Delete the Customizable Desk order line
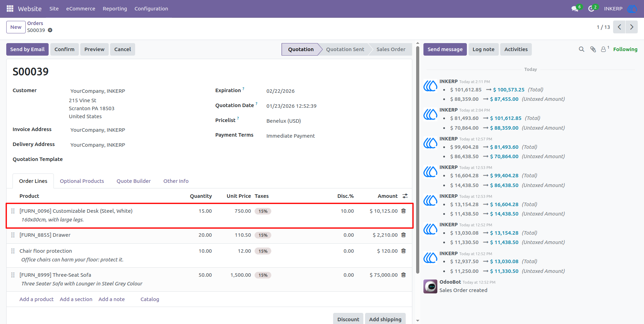The image size is (644, 324). [x=403, y=211]
